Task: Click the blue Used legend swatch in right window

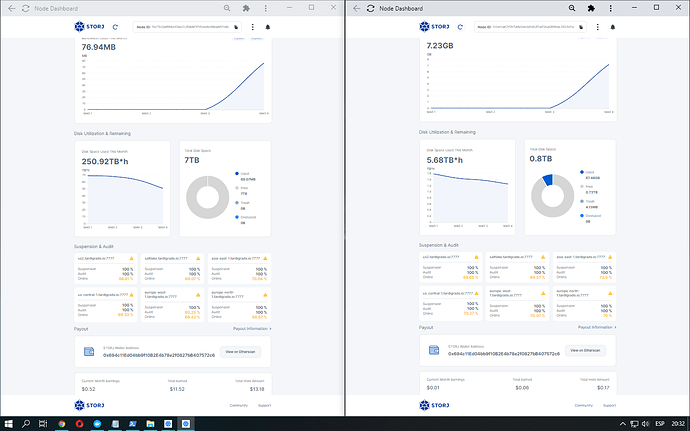Action: (581, 172)
